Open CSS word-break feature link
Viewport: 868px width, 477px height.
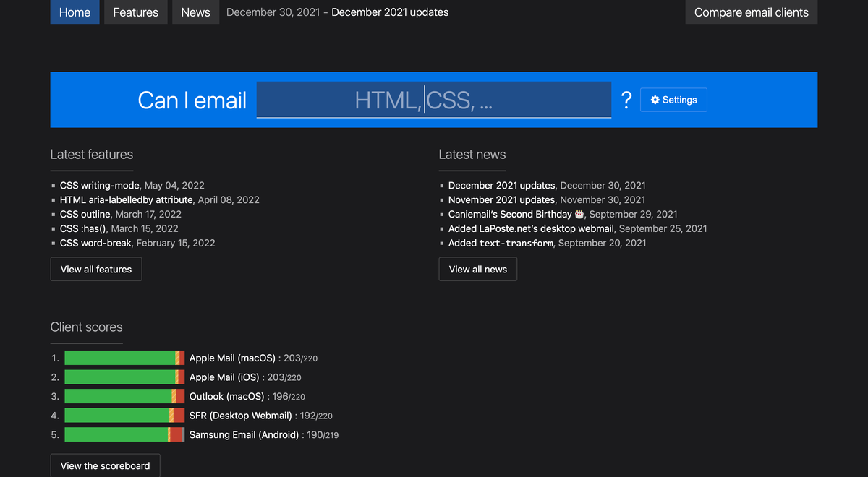click(x=95, y=244)
